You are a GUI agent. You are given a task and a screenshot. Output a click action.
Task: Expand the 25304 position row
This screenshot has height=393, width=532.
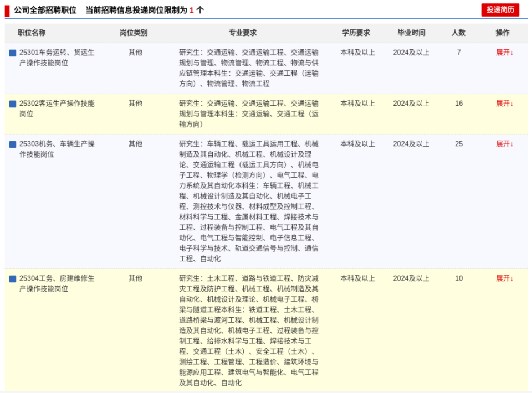pos(504,278)
